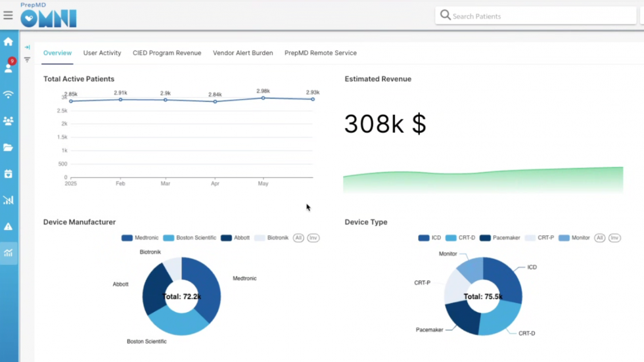Viewport: 644px width, 362px height.
Task: Click All button in Device Manufacturer legend
Action: pos(298,238)
